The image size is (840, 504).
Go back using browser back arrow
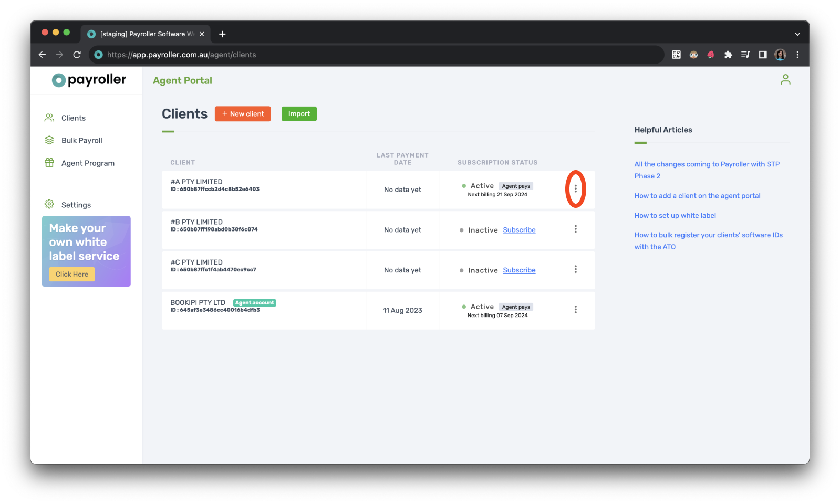pos(43,55)
